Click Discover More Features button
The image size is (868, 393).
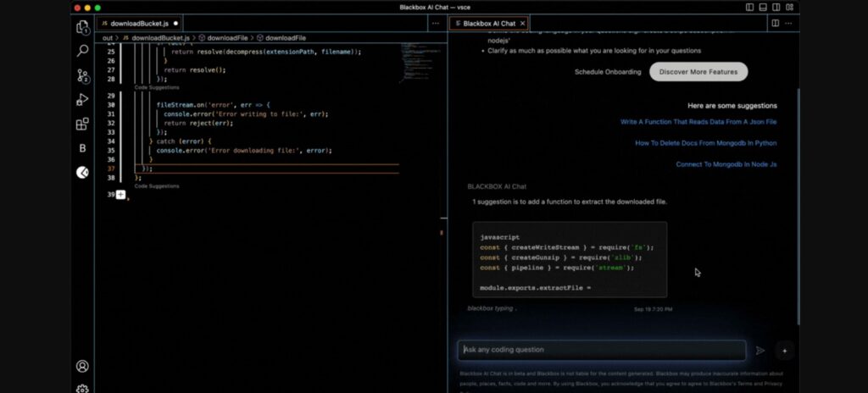point(698,72)
